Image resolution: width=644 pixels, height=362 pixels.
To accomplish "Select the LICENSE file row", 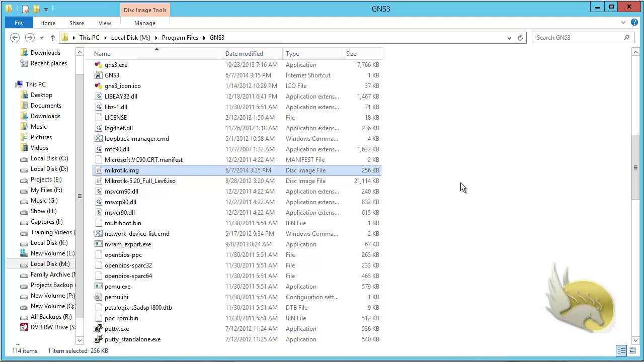I will 237,118.
